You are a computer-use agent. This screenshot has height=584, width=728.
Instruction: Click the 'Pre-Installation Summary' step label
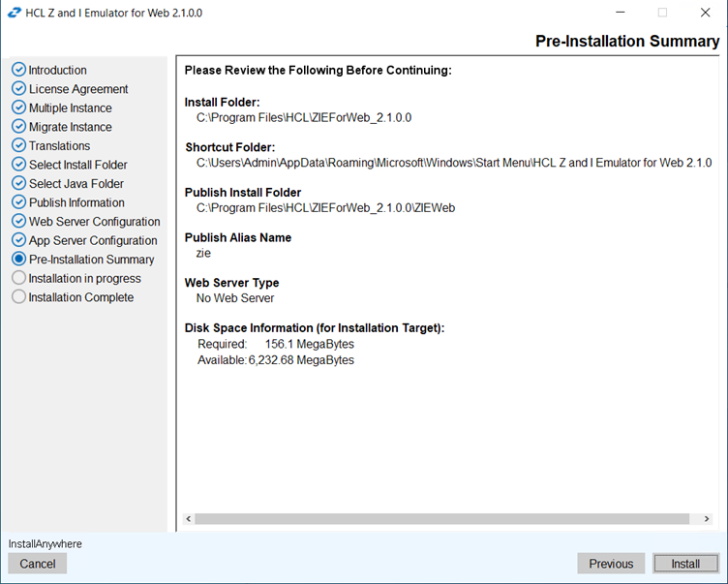91,260
